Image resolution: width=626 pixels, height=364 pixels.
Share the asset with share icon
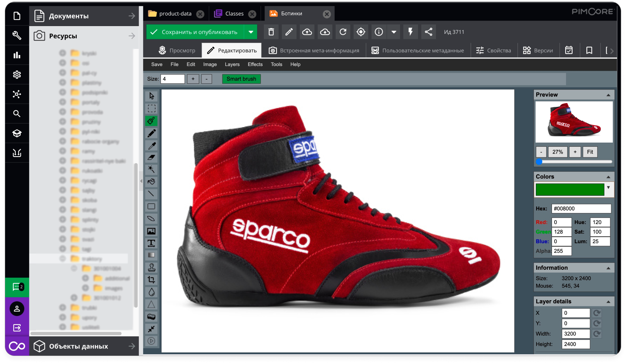(428, 32)
